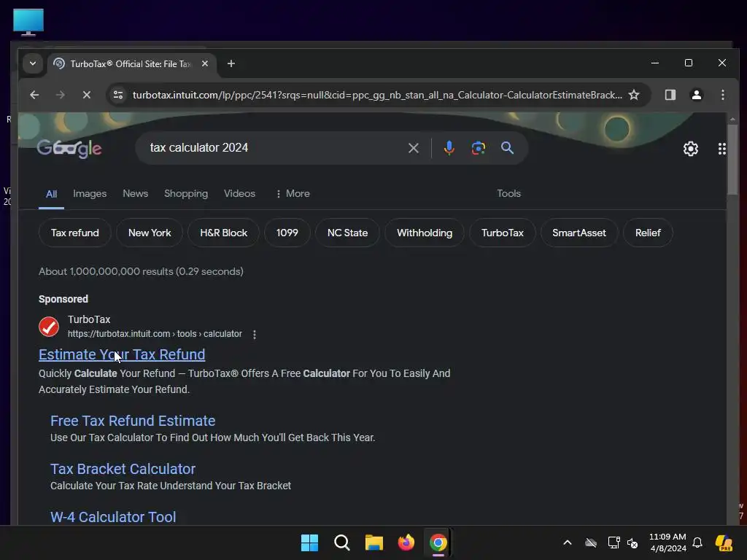The height and width of the screenshot is (560, 747).
Task: Select the New York chip
Action: 150,233
